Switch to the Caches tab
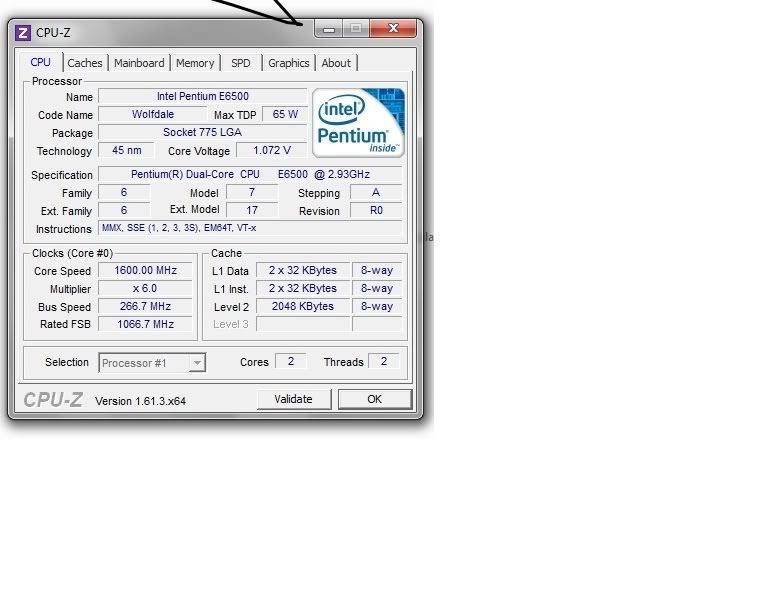768x614 pixels. coord(85,63)
